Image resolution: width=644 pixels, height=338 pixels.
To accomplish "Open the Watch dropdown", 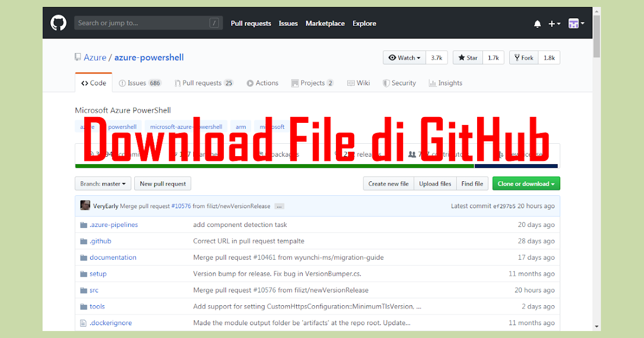I will point(405,58).
